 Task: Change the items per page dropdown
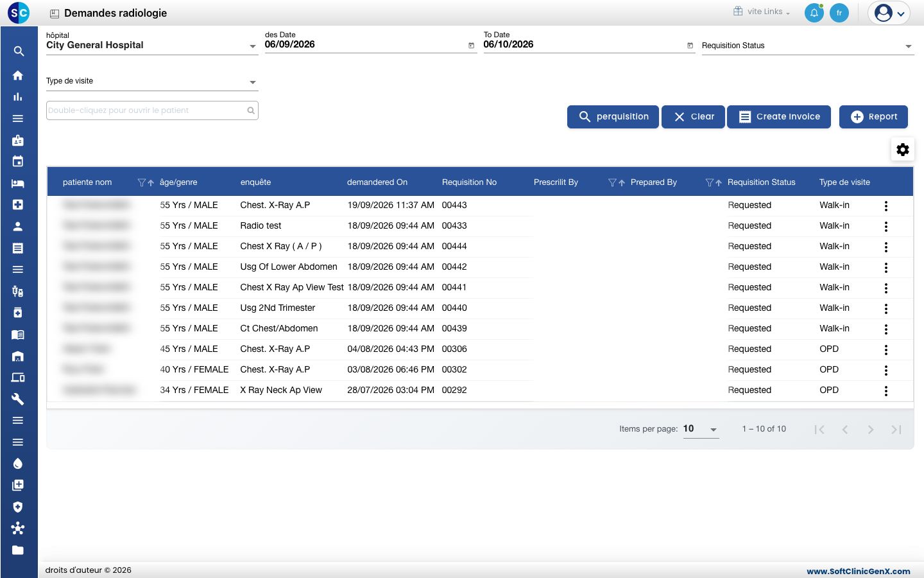click(701, 429)
